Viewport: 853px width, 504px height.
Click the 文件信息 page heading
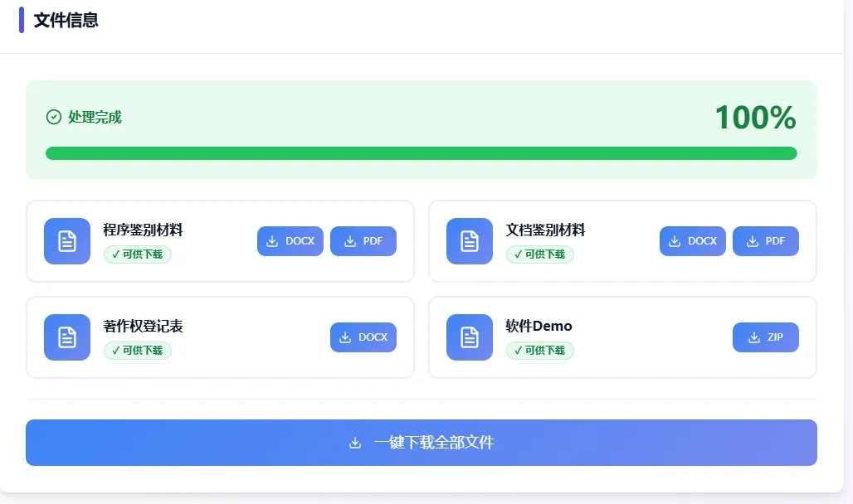click(x=65, y=20)
